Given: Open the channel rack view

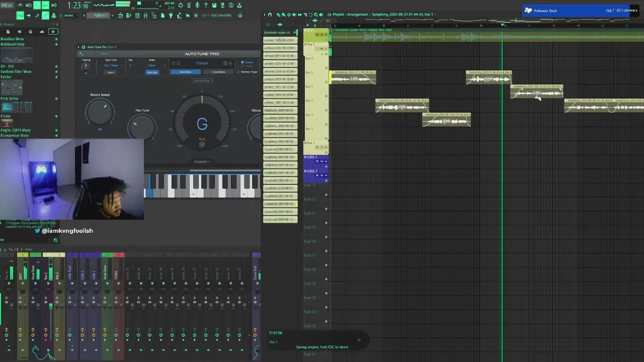Looking at the screenshot, I should pyautogui.click(x=137, y=15).
